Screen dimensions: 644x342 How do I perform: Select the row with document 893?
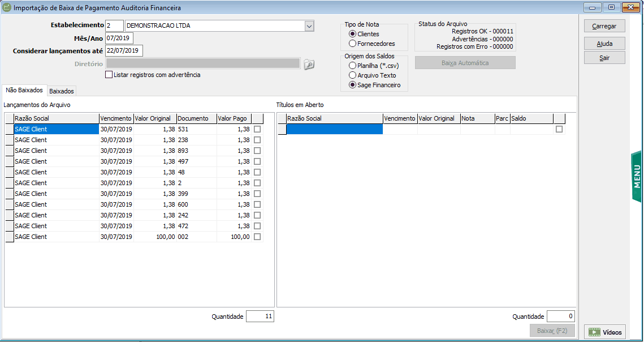coord(57,151)
